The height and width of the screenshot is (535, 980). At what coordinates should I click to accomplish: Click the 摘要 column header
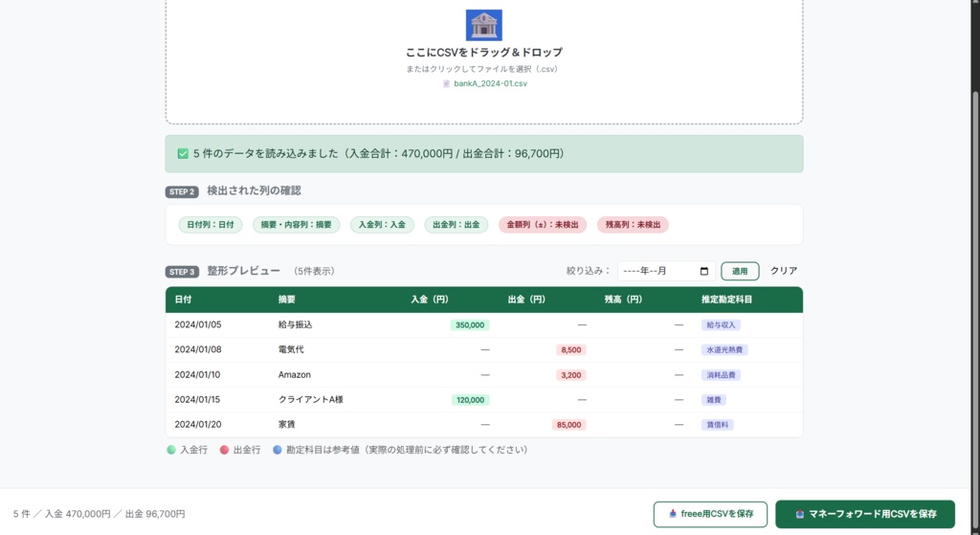287,300
